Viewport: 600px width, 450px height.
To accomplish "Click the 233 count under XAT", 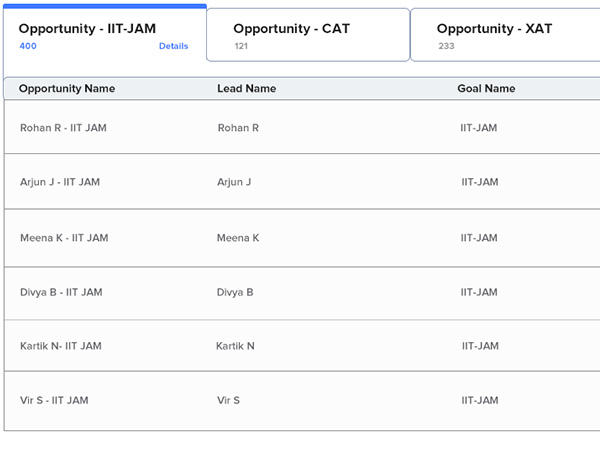I will (x=446, y=46).
